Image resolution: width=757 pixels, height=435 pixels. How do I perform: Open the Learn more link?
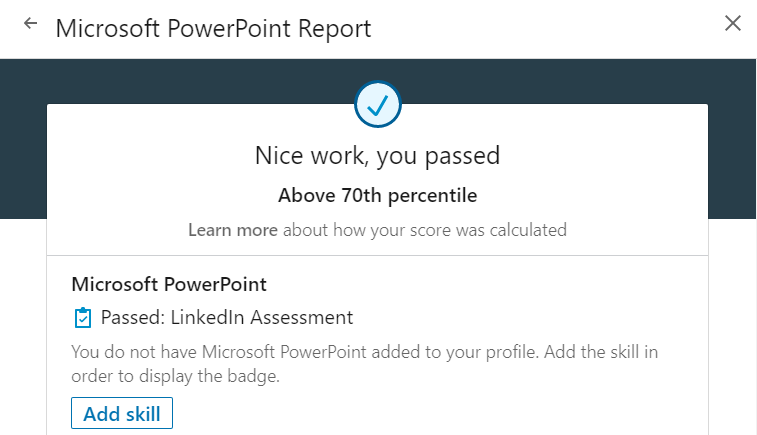(x=233, y=230)
